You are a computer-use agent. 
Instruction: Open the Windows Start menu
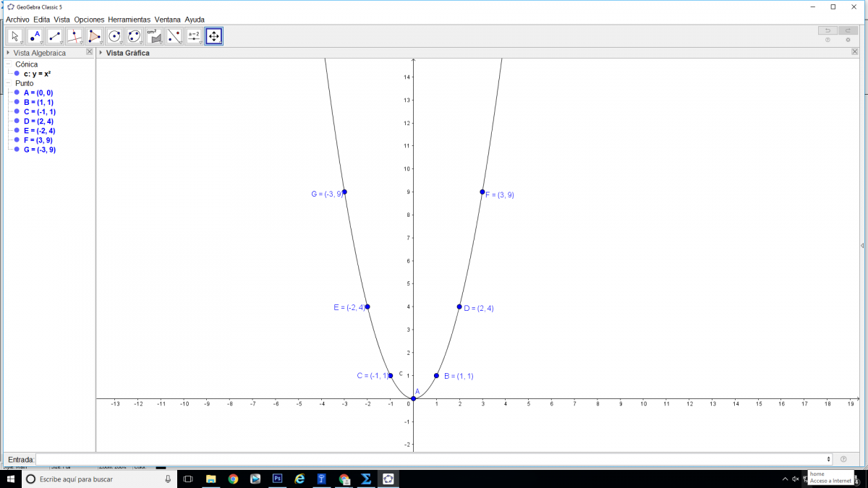tap(11, 479)
